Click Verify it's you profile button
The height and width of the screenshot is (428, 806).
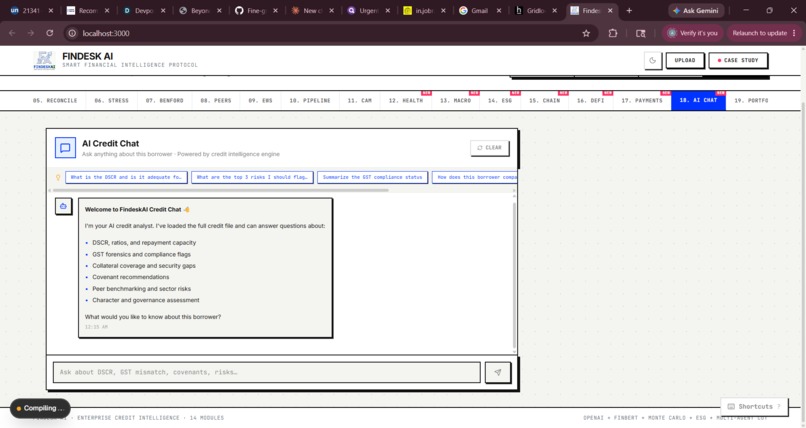tap(693, 33)
